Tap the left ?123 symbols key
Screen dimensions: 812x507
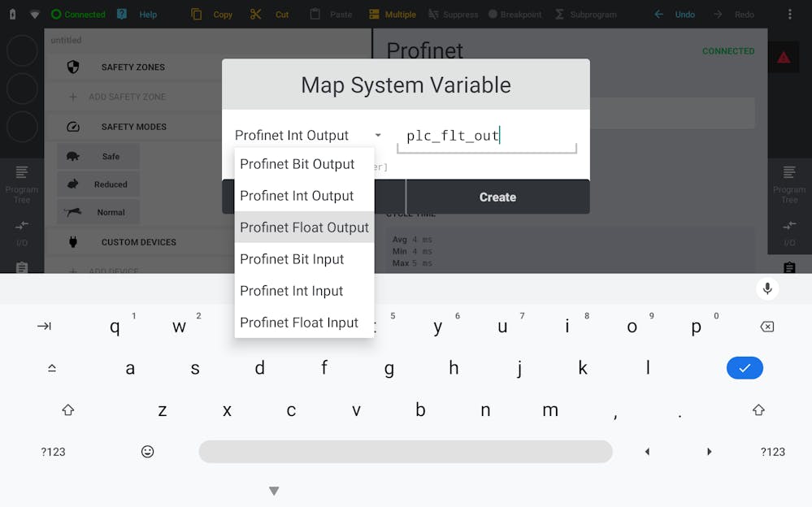tap(53, 452)
